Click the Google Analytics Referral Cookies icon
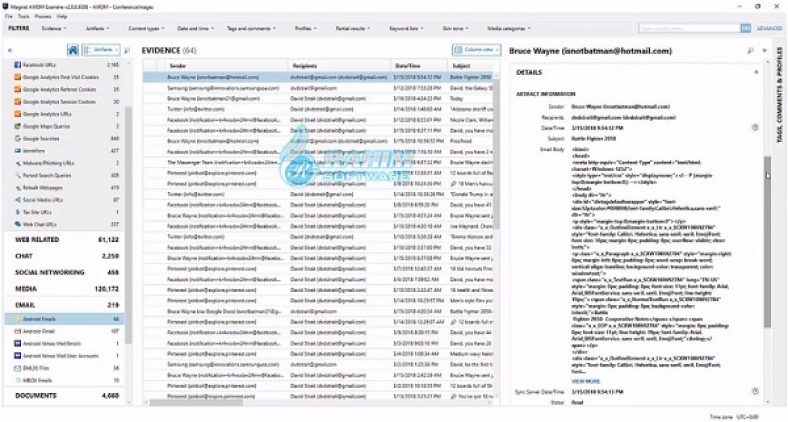 point(18,89)
